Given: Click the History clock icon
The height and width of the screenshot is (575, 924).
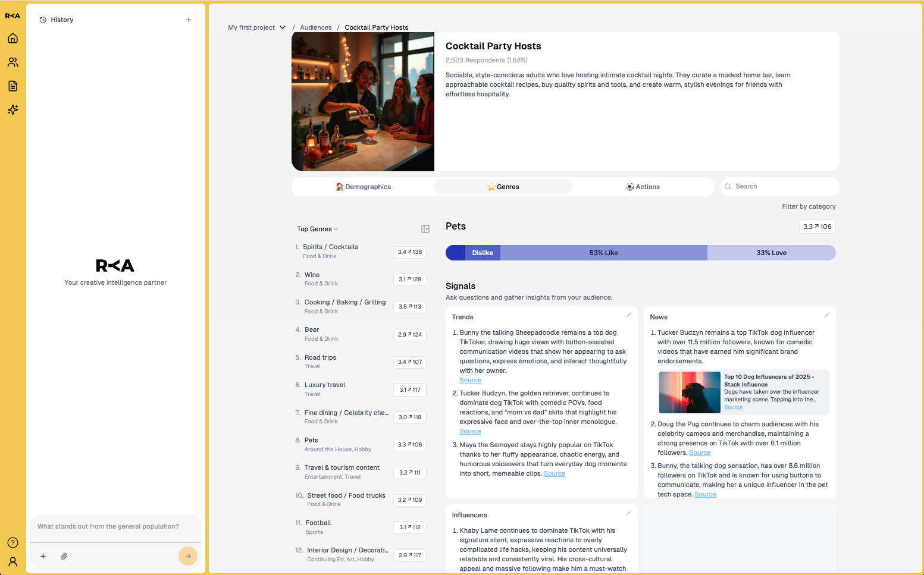Looking at the screenshot, I should click(x=43, y=20).
